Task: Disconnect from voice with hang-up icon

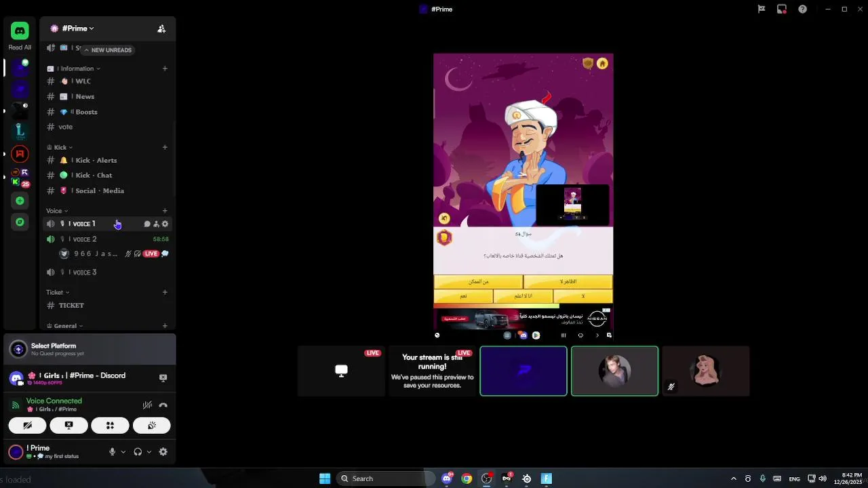Action: point(163,405)
